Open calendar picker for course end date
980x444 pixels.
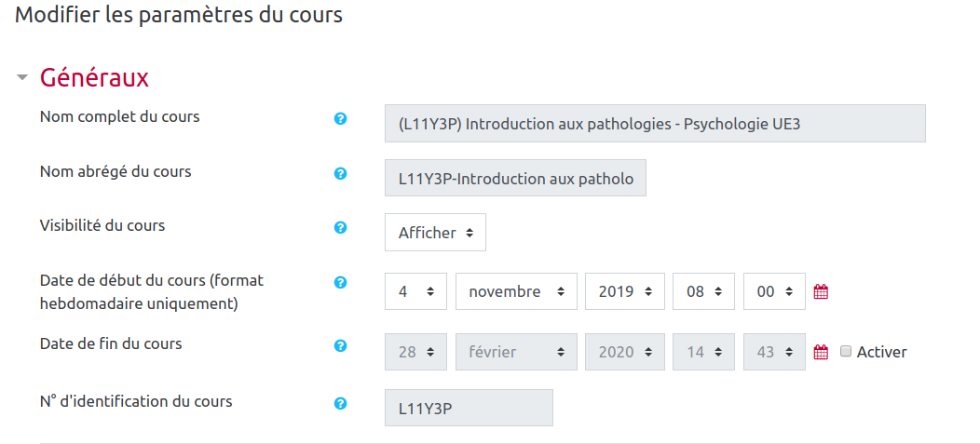[821, 352]
